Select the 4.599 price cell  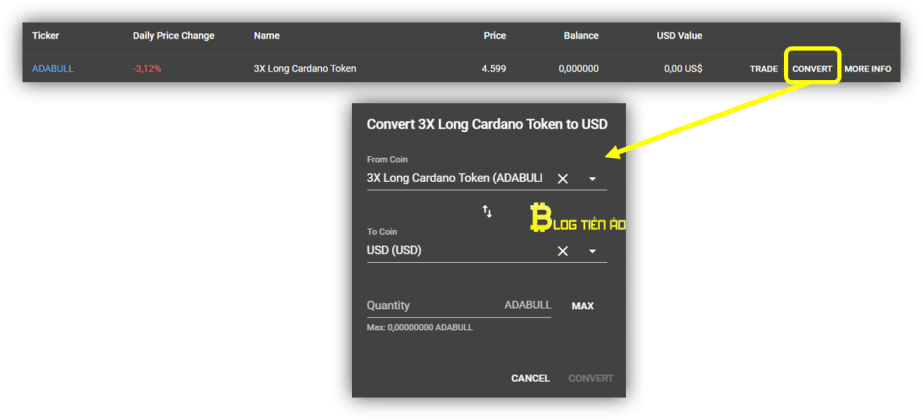494,69
